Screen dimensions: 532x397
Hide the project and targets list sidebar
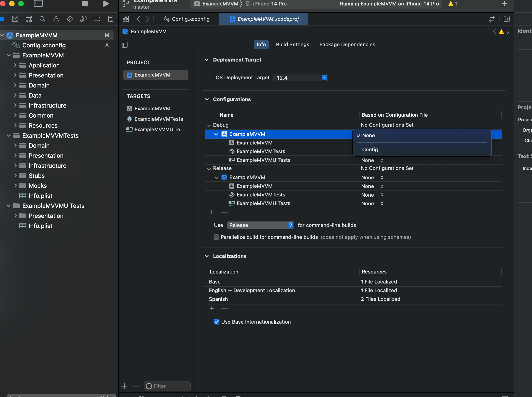[125, 45]
